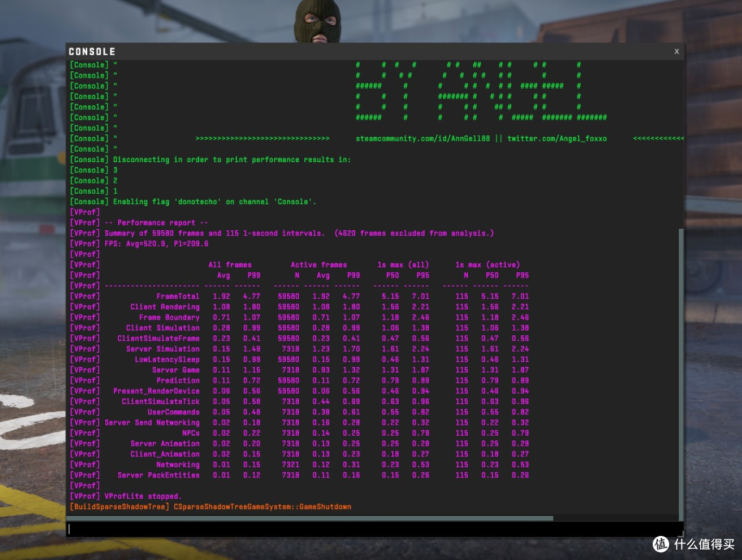
Task: Click the Server Send Networking row label
Action: pos(152,423)
